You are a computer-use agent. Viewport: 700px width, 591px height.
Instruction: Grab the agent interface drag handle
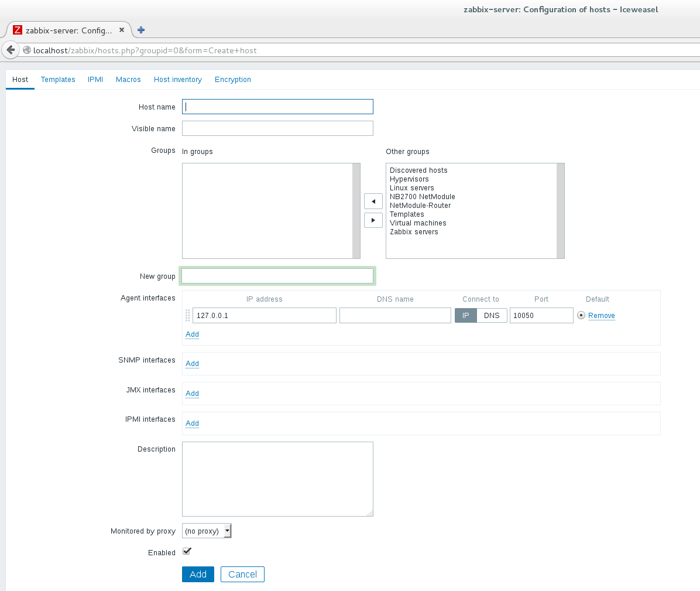point(187,315)
